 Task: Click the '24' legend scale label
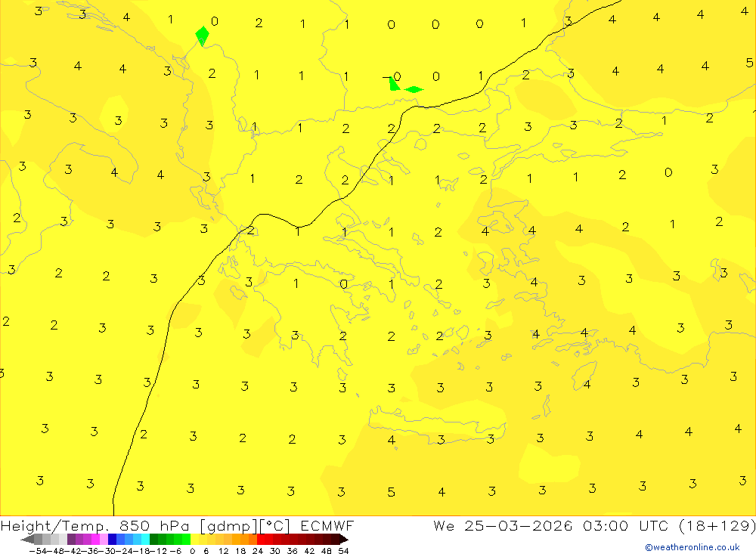click(x=258, y=551)
